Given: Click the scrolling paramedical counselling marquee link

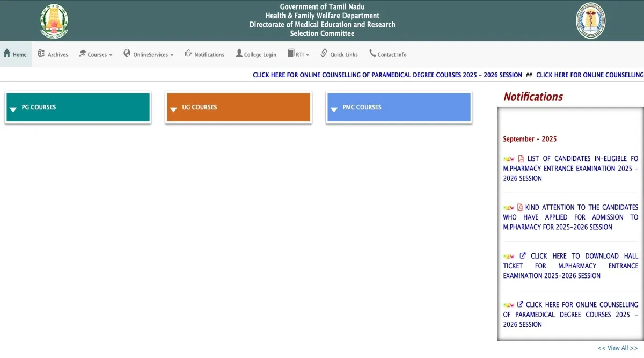Looking at the screenshot, I should point(387,75).
